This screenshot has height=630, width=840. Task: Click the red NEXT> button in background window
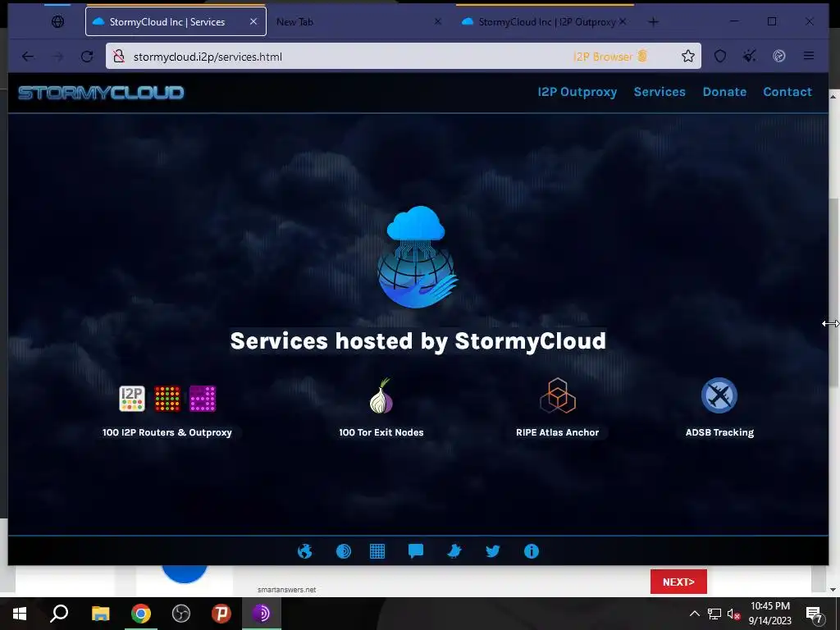(x=678, y=582)
